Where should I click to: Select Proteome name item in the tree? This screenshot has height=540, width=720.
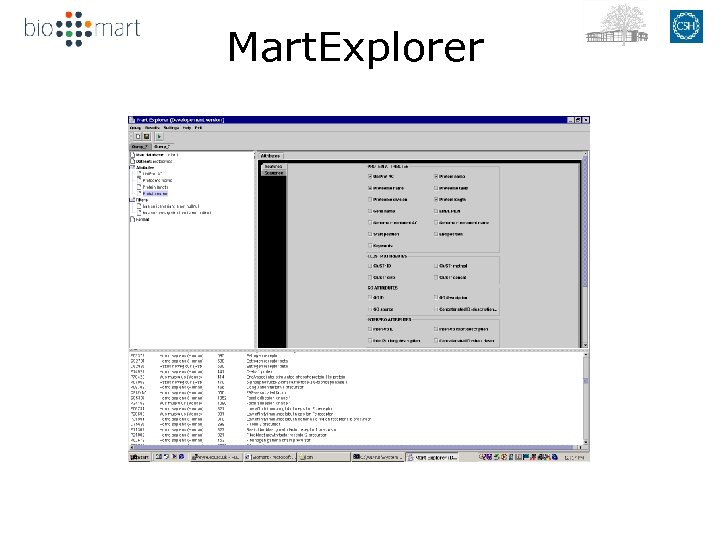pyautogui.click(x=157, y=180)
